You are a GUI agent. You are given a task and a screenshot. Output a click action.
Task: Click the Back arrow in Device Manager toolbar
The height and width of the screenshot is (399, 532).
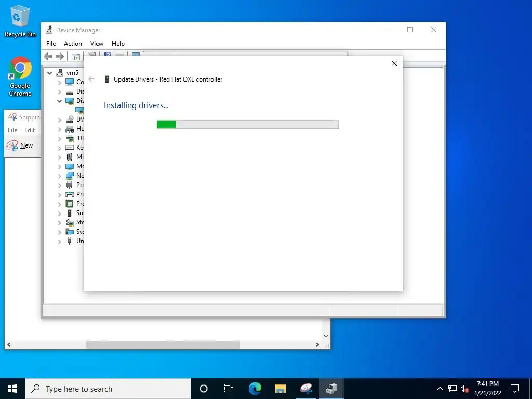[48, 56]
